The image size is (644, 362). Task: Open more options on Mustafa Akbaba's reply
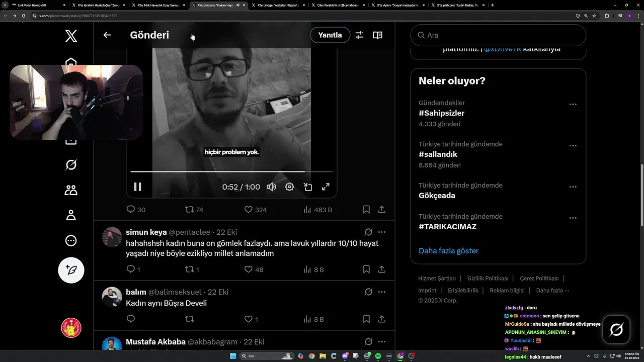(382, 342)
